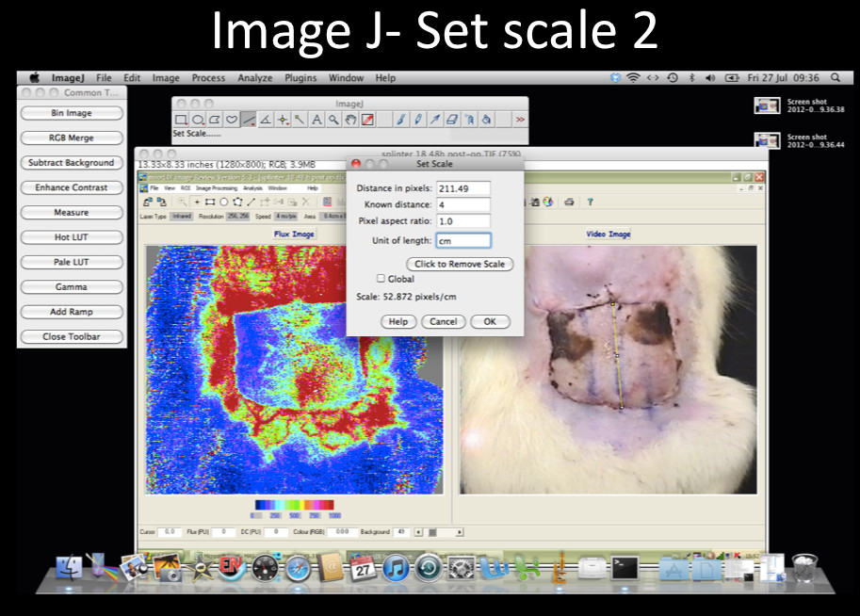Select the Pencil tool
This screenshot has width=860, height=616.
pos(418,120)
